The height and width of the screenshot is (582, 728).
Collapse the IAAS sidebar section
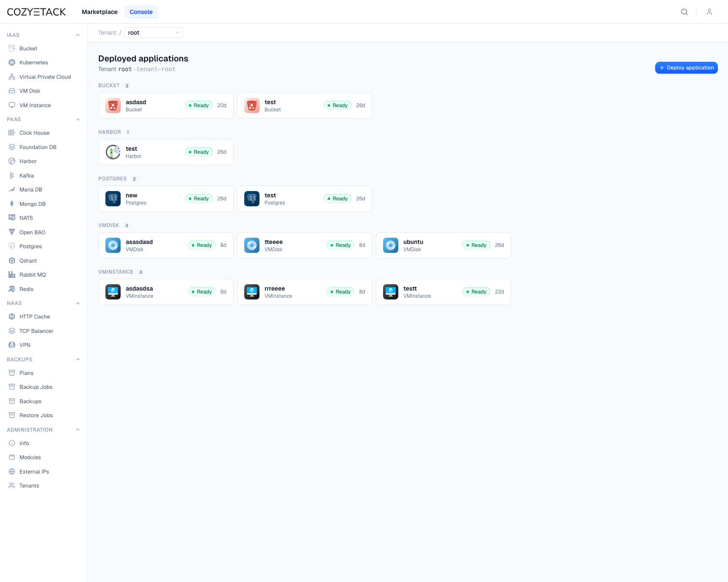tap(78, 35)
